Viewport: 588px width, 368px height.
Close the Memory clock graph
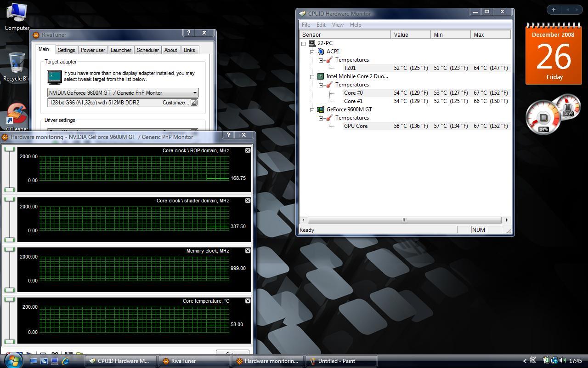[x=248, y=251]
